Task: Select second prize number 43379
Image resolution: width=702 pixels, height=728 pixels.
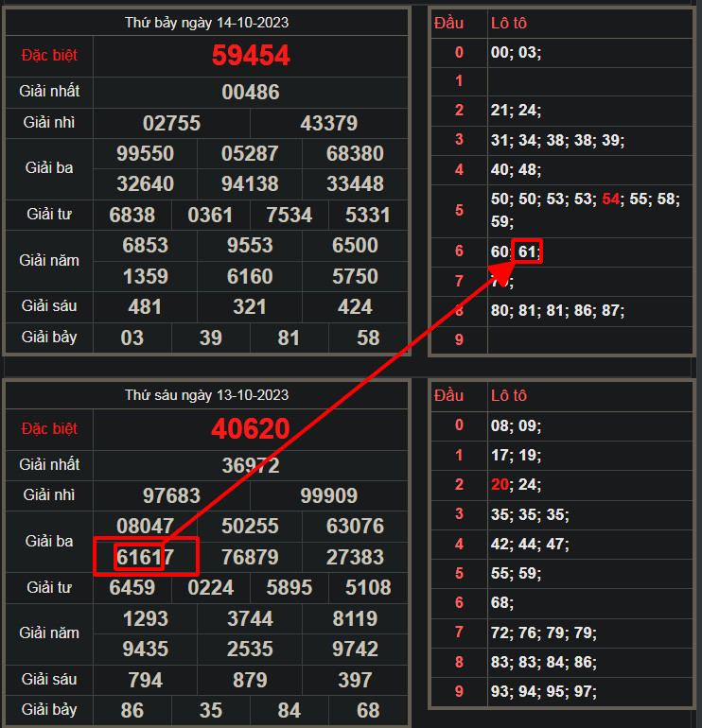Action: (x=328, y=124)
